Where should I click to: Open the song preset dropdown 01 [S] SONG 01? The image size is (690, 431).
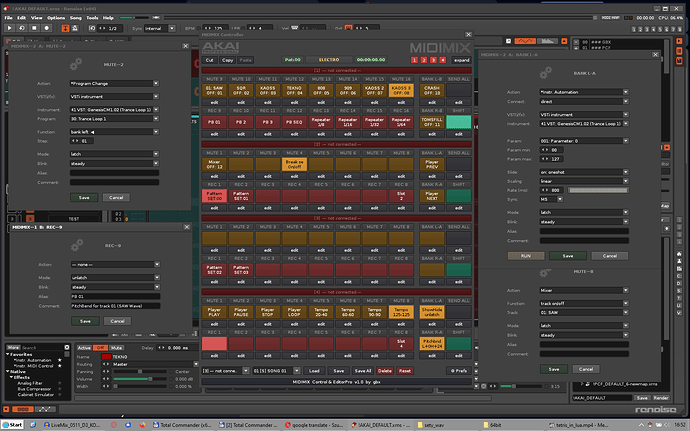[276, 371]
